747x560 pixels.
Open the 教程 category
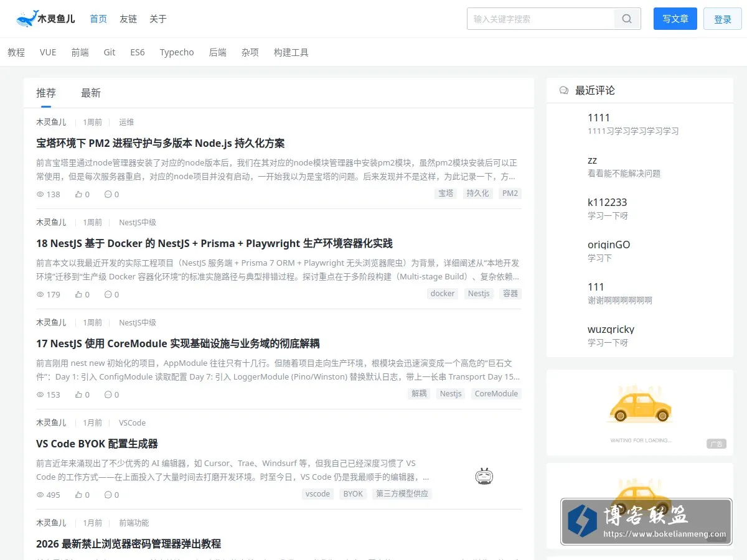pyautogui.click(x=16, y=52)
